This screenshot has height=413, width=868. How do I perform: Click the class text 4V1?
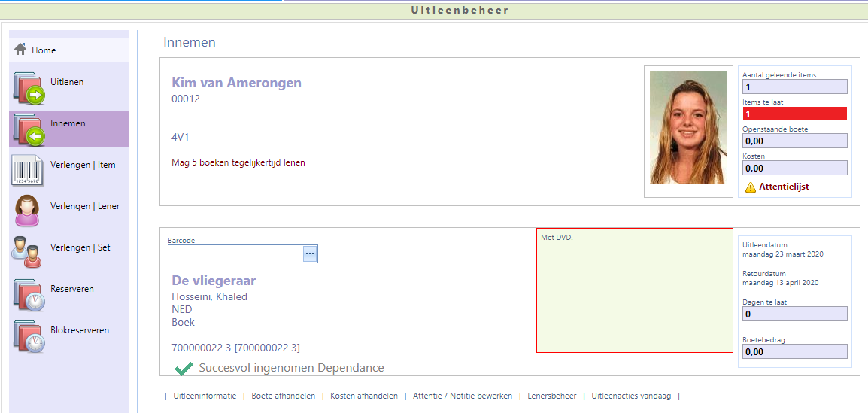[181, 137]
